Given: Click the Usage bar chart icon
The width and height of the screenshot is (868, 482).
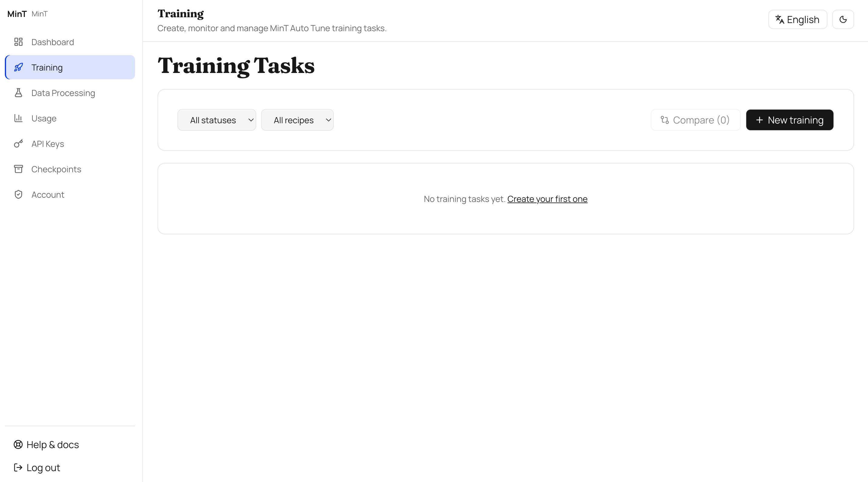Looking at the screenshot, I should point(18,118).
